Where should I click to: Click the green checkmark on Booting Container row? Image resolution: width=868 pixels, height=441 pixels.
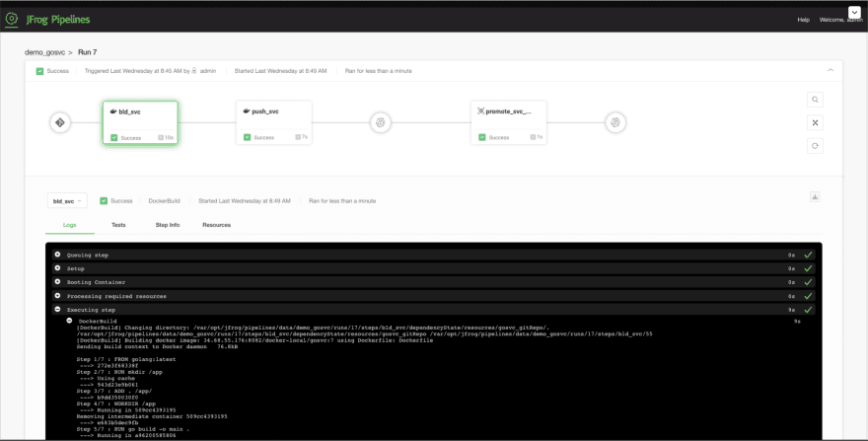808,282
